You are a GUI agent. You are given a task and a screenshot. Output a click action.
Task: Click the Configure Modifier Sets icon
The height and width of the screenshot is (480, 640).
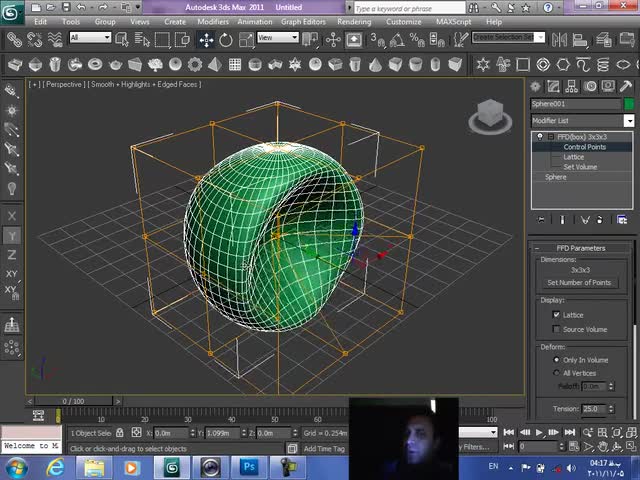pos(624,219)
